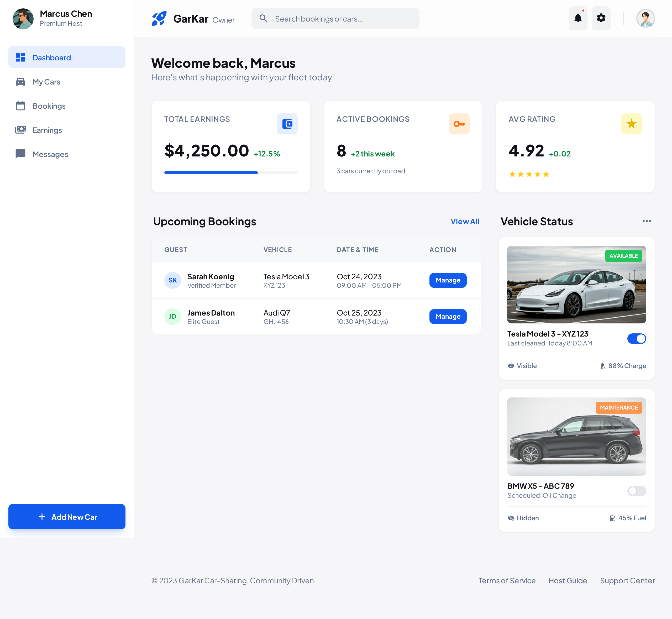Click Add New Car button
Viewport: 672px width, 619px height.
click(67, 517)
